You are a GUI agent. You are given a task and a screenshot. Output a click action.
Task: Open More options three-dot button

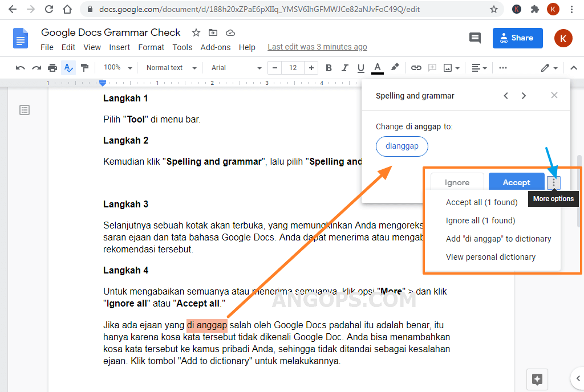[554, 183]
